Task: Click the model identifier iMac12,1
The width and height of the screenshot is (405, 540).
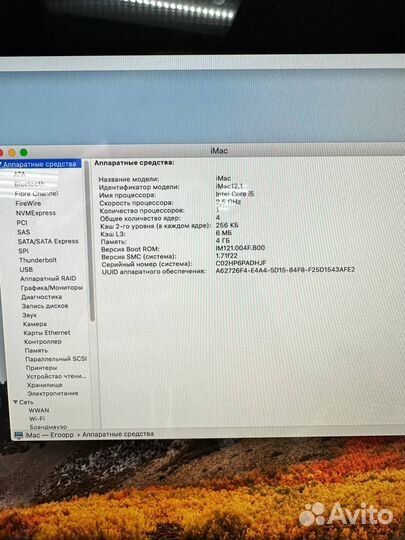Action: [229, 186]
